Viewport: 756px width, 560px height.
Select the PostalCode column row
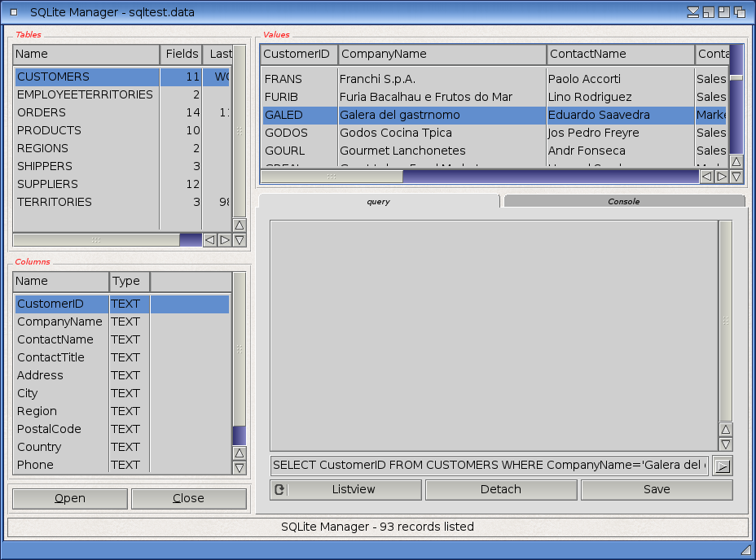click(x=121, y=429)
